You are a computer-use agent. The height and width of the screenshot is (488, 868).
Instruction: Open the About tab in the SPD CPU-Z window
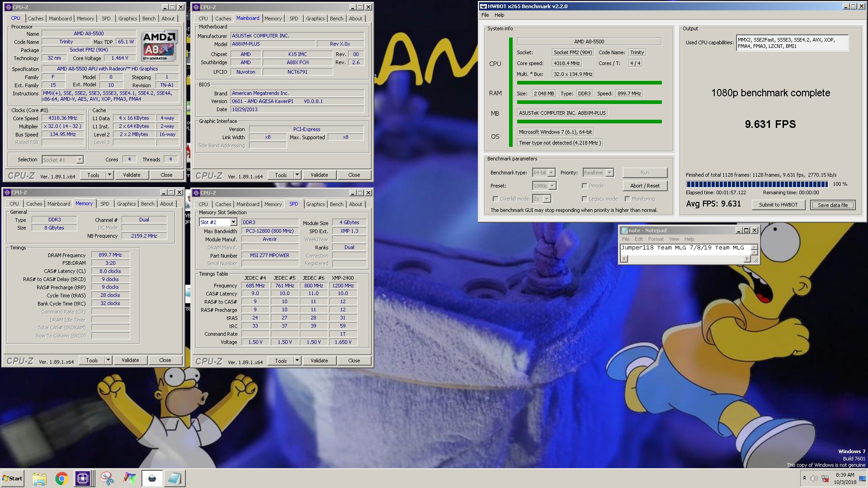(355, 204)
